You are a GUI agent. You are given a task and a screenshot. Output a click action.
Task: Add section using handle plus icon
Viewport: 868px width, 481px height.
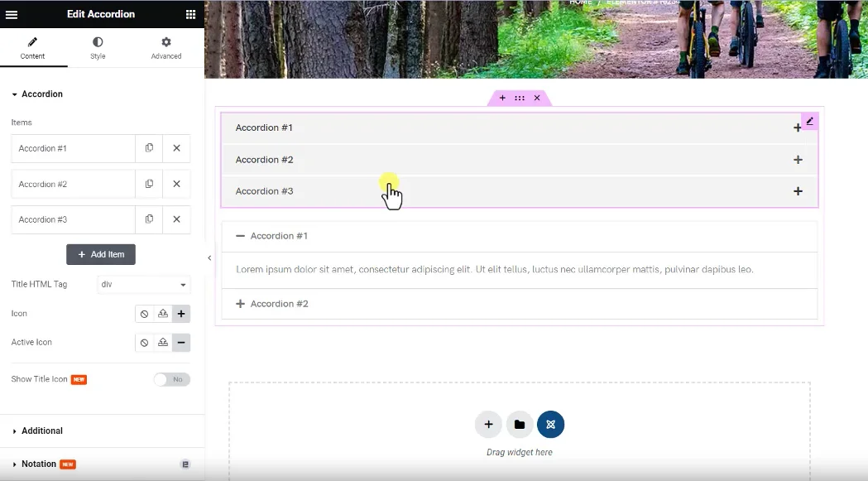[502, 98]
